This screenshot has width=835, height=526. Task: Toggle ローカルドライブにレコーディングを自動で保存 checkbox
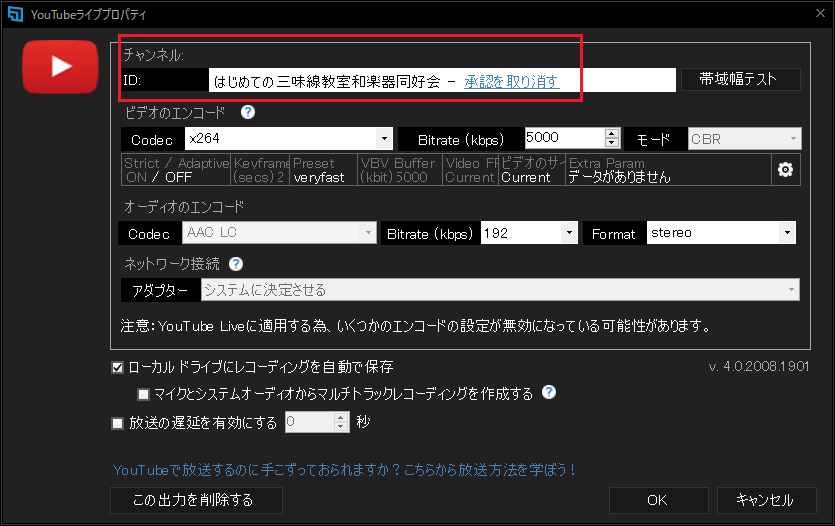click(117, 367)
